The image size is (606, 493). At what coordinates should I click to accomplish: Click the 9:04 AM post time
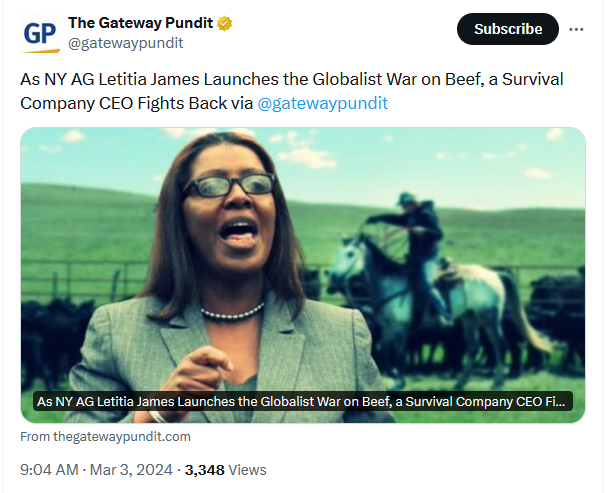point(48,469)
